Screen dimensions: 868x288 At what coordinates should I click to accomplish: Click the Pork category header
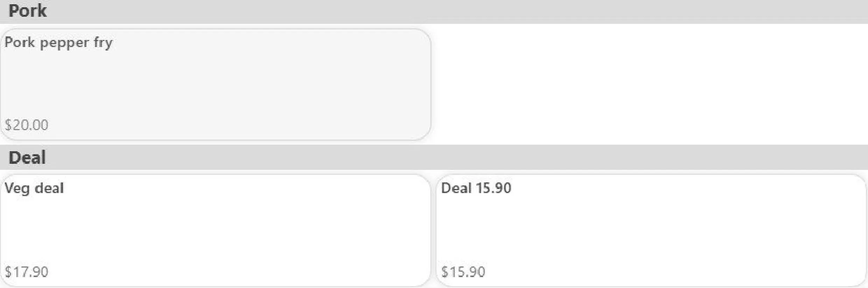click(434, 12)
